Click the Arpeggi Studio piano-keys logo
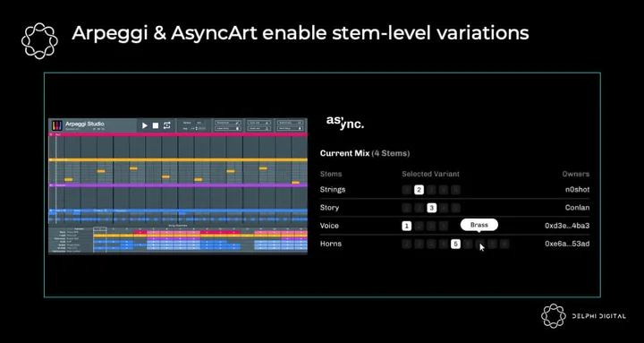The width and height of the screenshot is (644, 343). [x=57, y=125]
